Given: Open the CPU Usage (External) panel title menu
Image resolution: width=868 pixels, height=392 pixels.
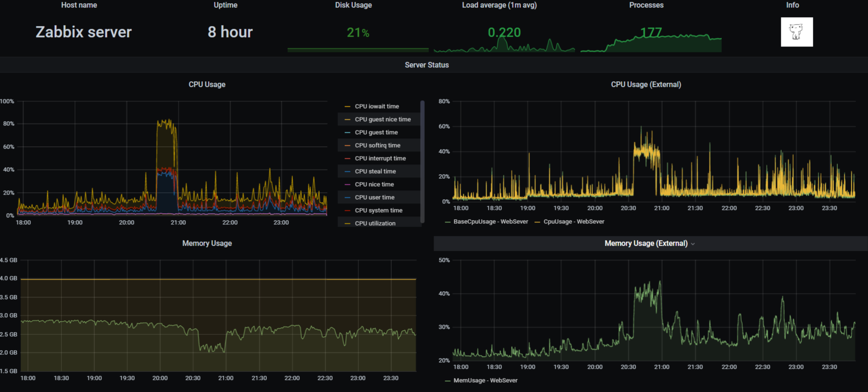Looking at the screenshot, I should point(646,85).
